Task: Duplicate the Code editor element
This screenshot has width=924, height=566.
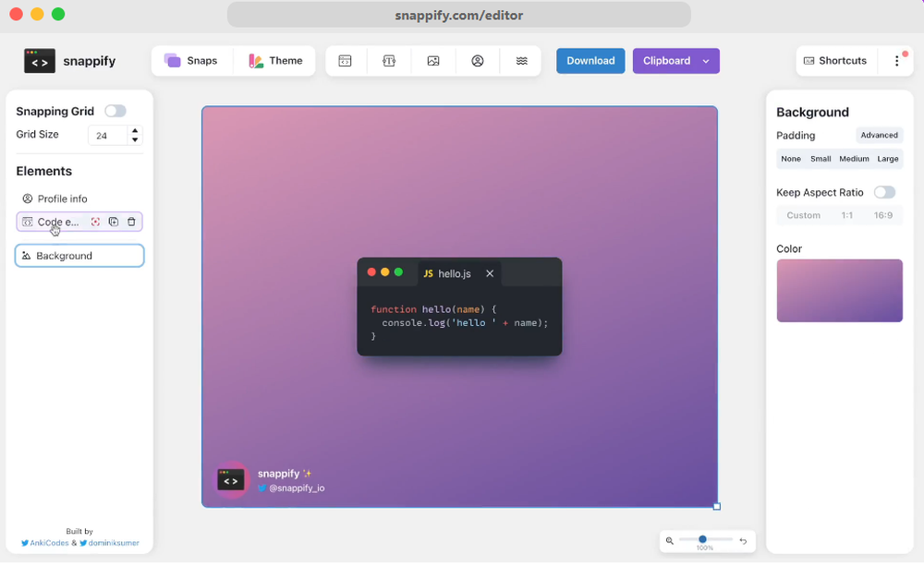Action: [113, 222]
